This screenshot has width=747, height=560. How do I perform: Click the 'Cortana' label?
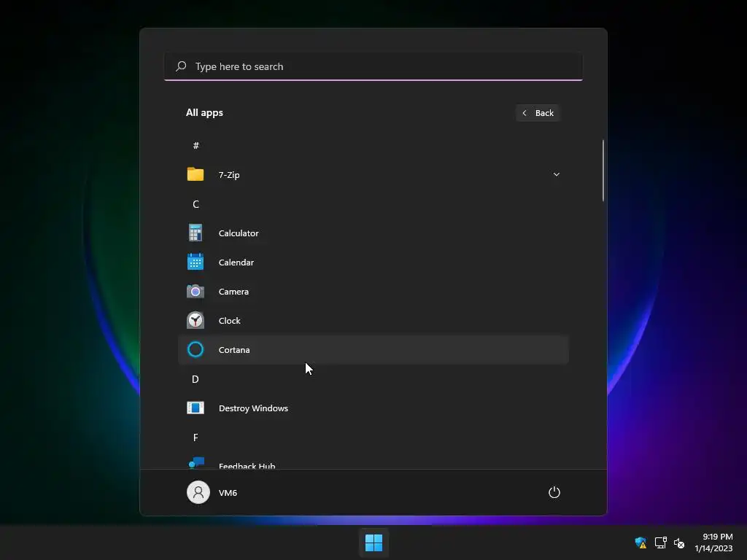[234, 349]
